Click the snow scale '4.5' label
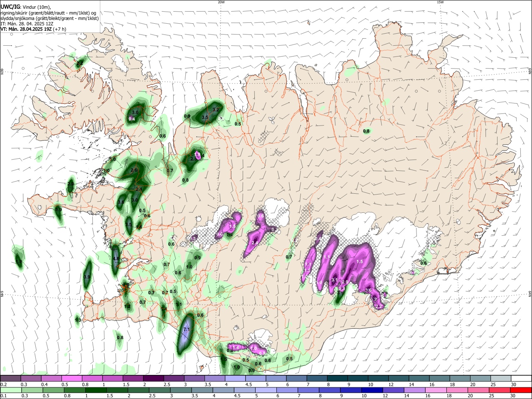 (x=248, y=384)
